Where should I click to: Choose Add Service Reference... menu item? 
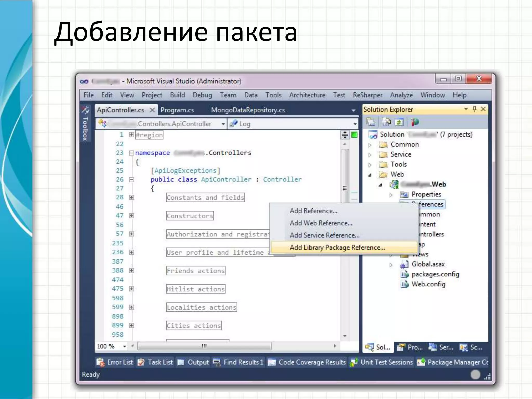[x=343, y=235]
